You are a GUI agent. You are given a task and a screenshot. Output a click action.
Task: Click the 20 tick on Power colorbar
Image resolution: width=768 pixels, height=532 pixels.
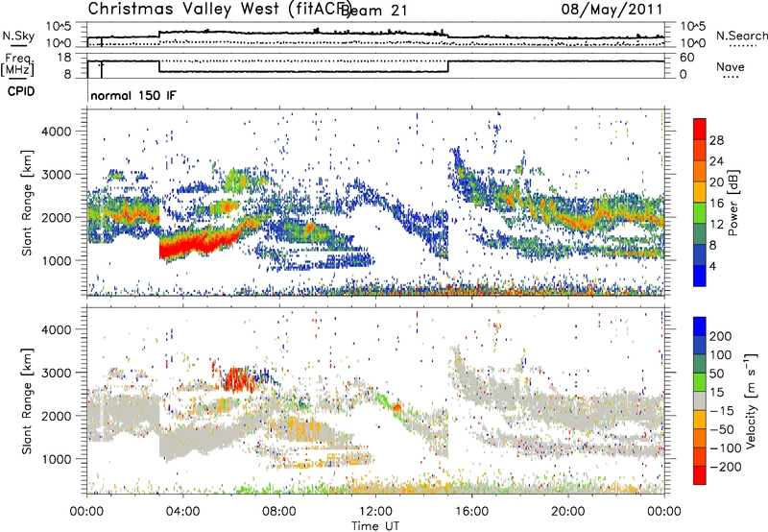[716, 182]
